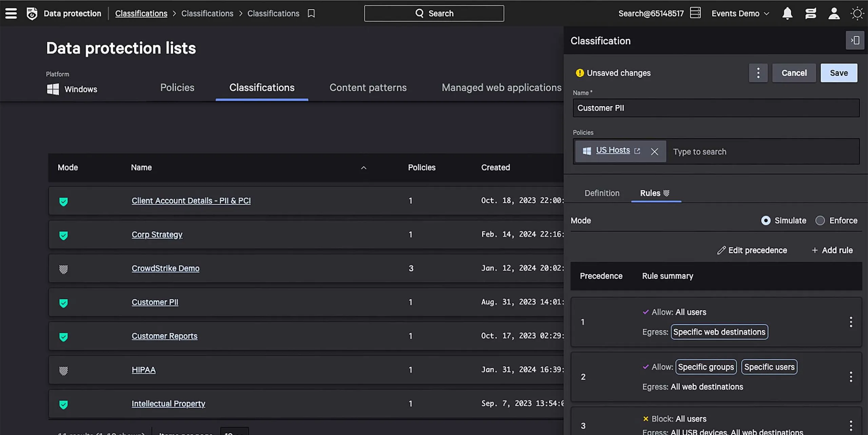The height and width of the screenshot is (435, 868).
Task: Open the hamburger main menu
Action: click(11, 13)
